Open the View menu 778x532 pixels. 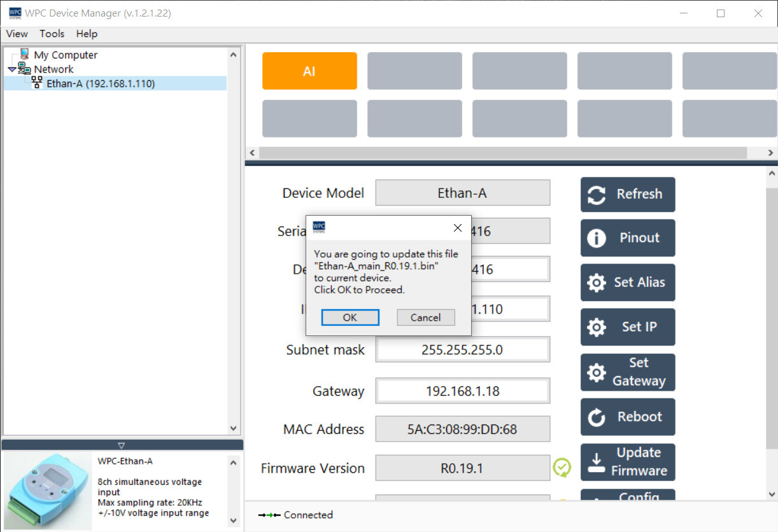click(x=17, y=34)
